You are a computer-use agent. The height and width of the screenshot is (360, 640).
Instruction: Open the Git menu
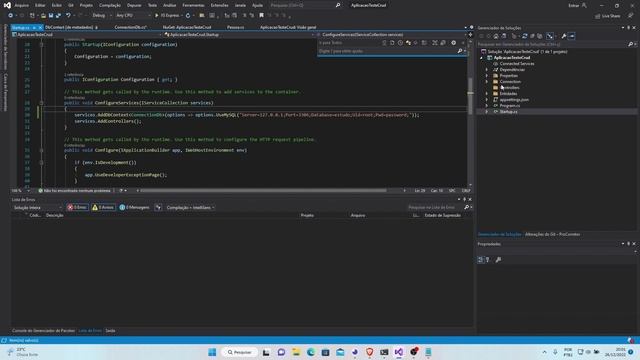pyautogui.click(x=71, y=5)
